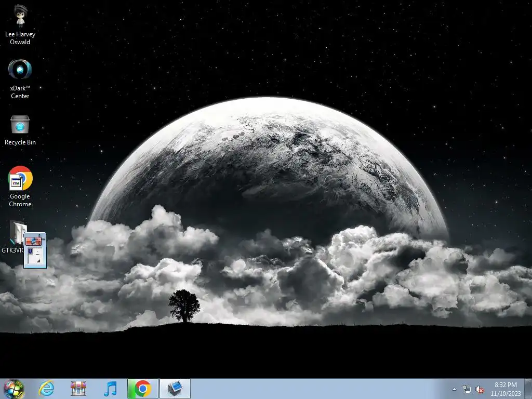Open the music note player in taskbar
Screen dimensions: 532x399
(110, 389)
